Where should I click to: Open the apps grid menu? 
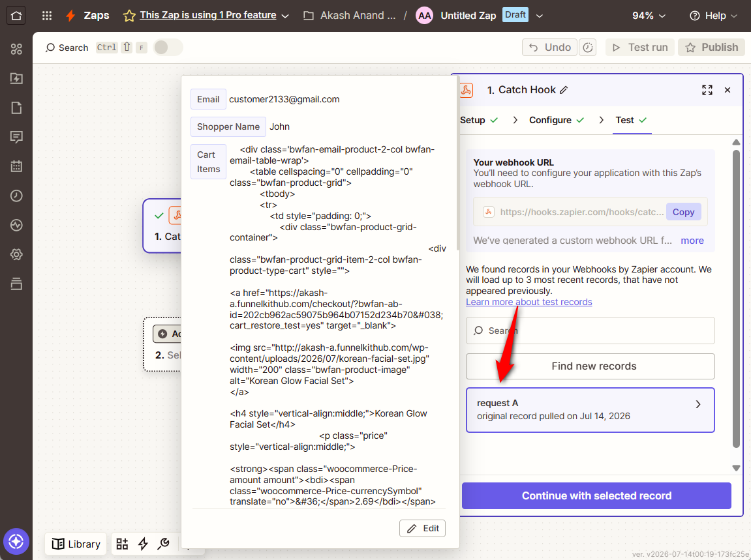pos(46,15)
